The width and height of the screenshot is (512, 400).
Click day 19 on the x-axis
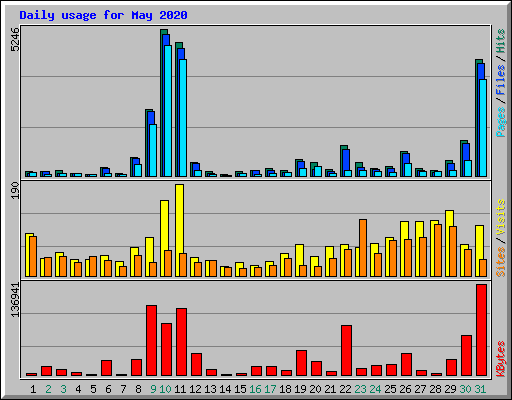300,389
